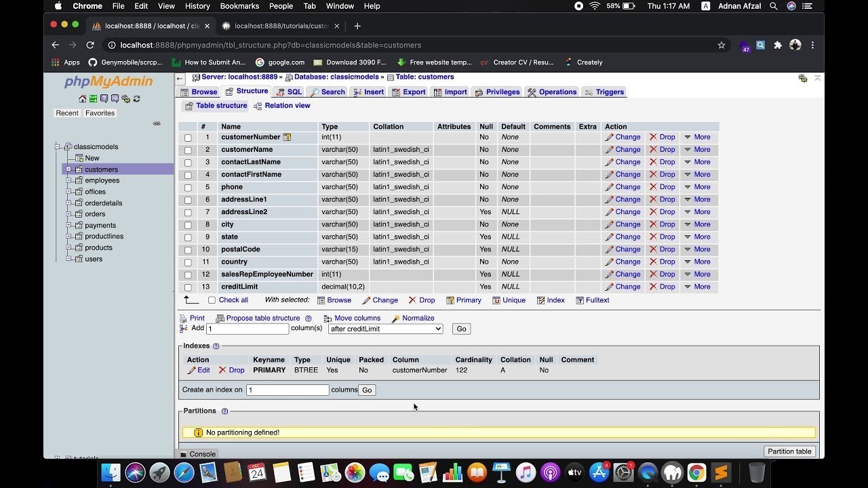
Task: Open new Chrome tab with plus
Action: (x=357, y=26)
